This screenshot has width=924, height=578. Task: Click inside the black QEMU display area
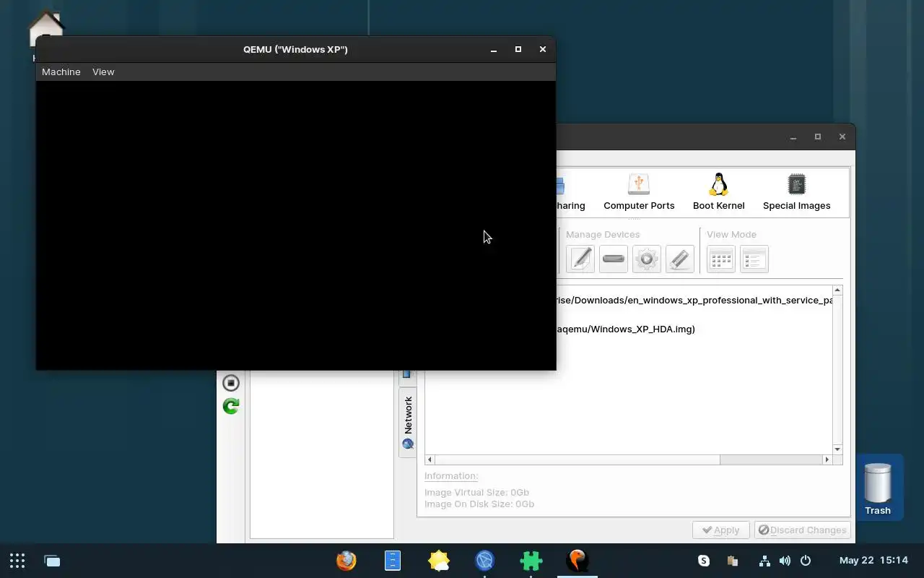[296, 225]
